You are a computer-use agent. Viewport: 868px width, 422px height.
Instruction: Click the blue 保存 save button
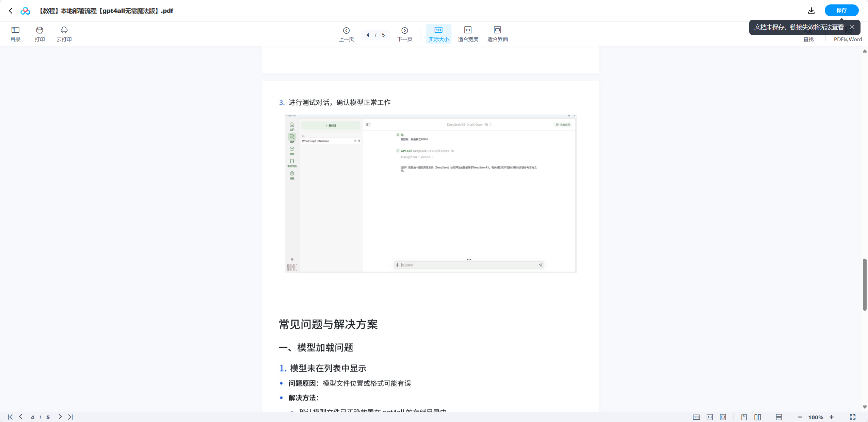tap(841, 11)
